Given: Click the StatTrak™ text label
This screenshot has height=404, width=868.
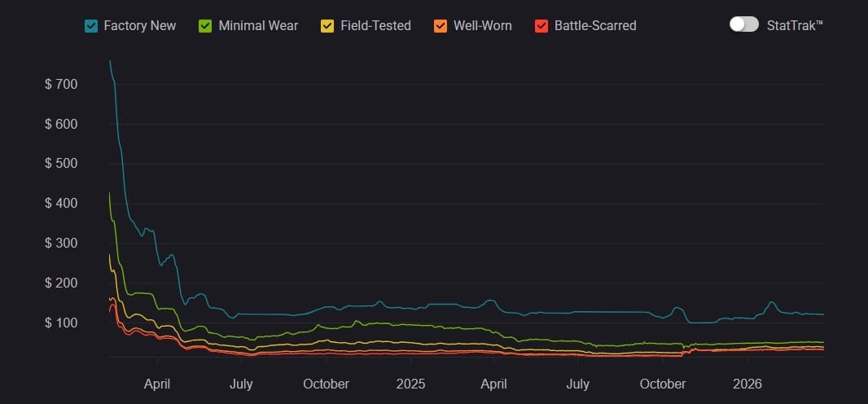Looking at the screenshot, I should [795, 25].
